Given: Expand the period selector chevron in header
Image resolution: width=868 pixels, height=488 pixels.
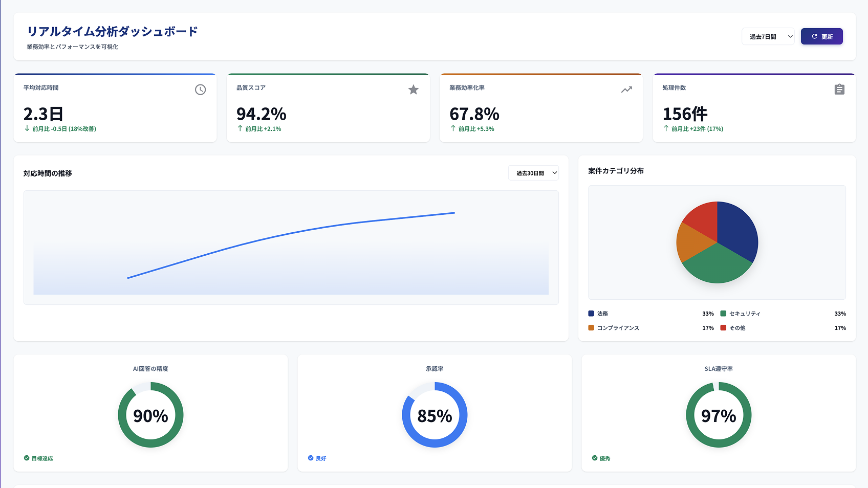Looking at the screenshot, I should 790,36.
